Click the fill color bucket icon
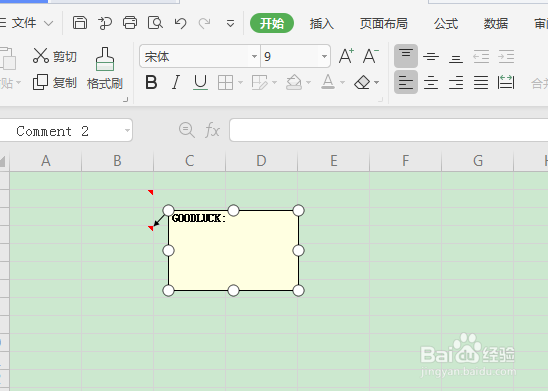548x391 pixels. tap(294, 82)
